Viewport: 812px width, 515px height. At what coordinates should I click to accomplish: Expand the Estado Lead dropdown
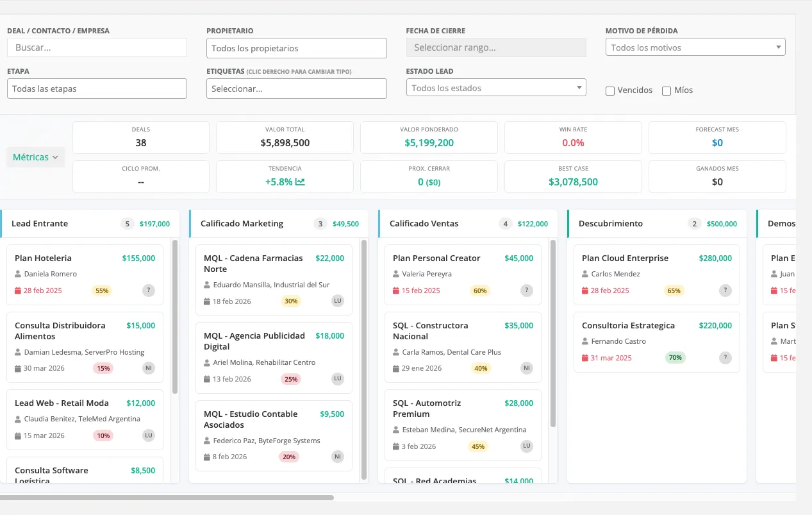(x=496, y=88)
